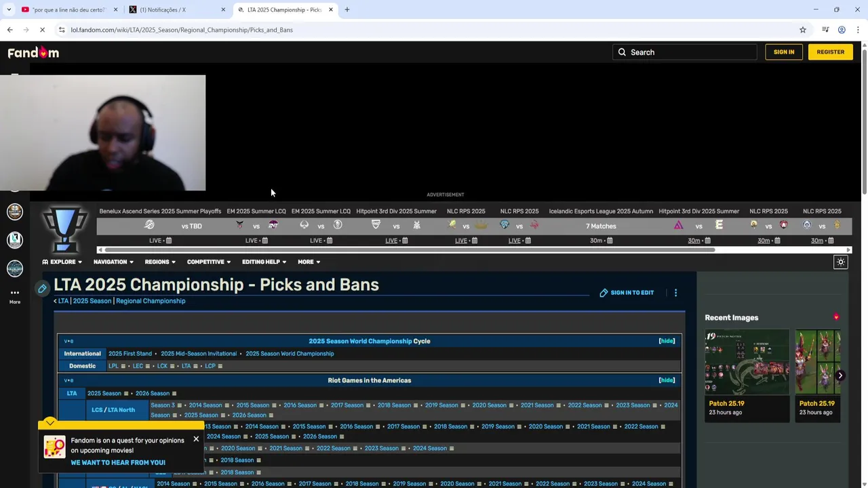Click the third wiki avatar in left sidebar
This screenshot has width=868, height=488.
(14, 268)
